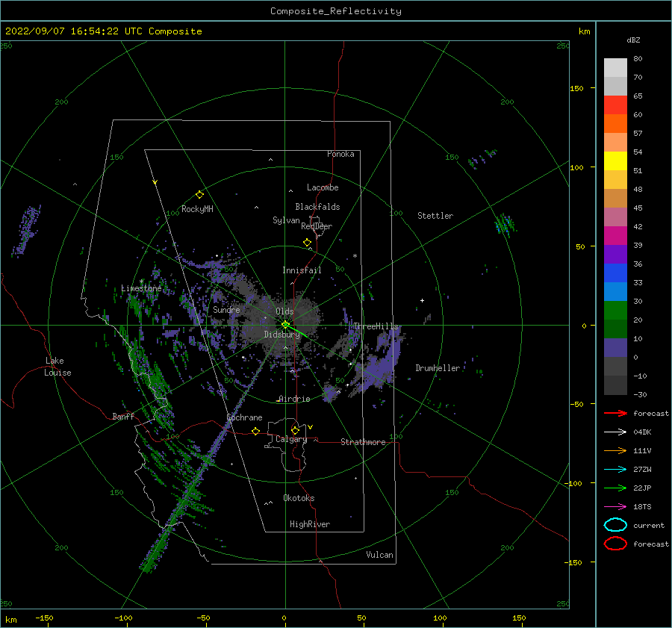Click the Airdrie label
This screenshot has width=672, height=628.
pos(294,399)
